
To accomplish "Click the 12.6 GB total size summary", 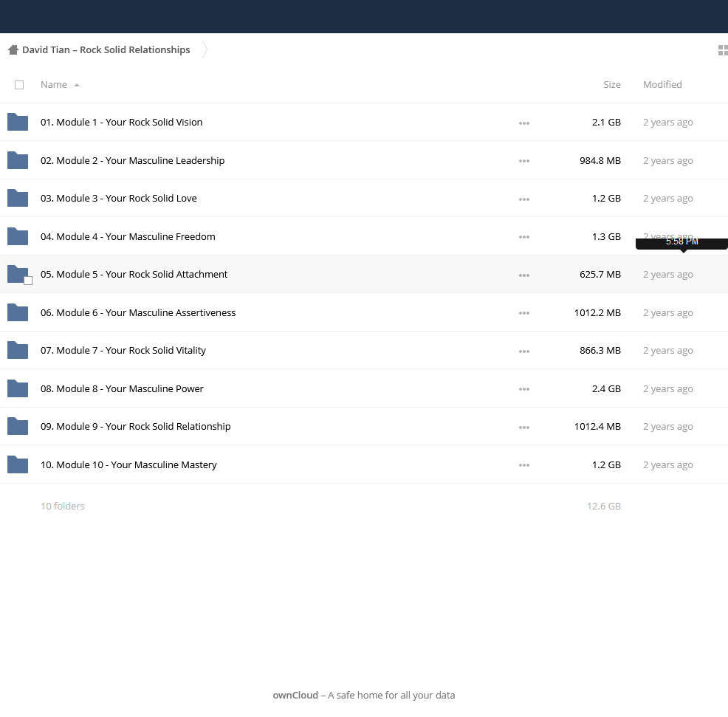I will pyautogui.click(x=603, y=506).
